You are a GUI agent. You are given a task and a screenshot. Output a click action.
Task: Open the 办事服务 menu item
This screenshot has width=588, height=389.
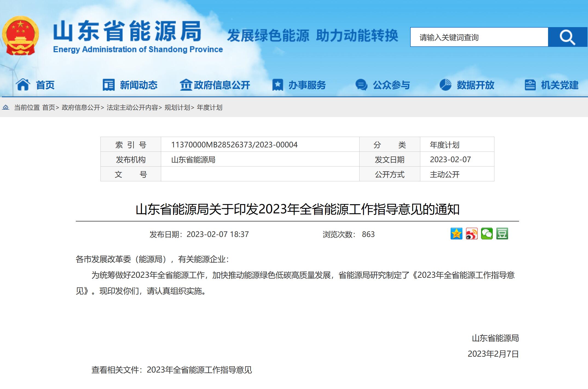point(307,85)
